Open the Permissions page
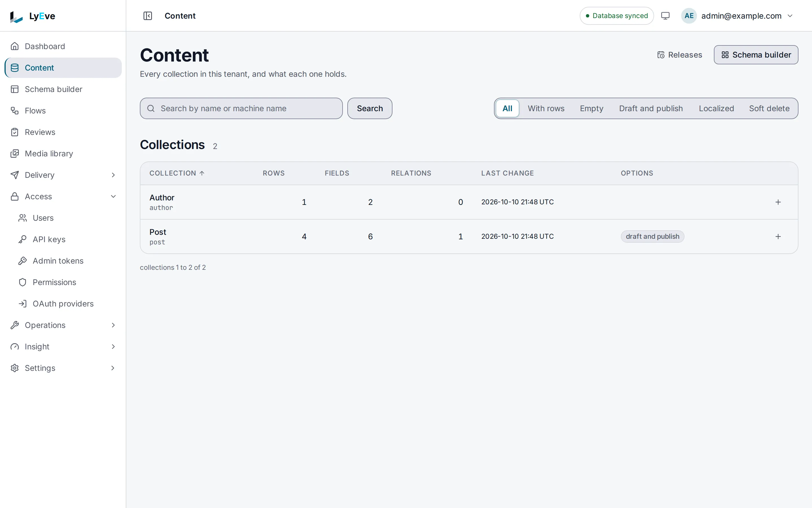This screenshot has width=812, height=508. pyautogui.click(x=67, y=282)
